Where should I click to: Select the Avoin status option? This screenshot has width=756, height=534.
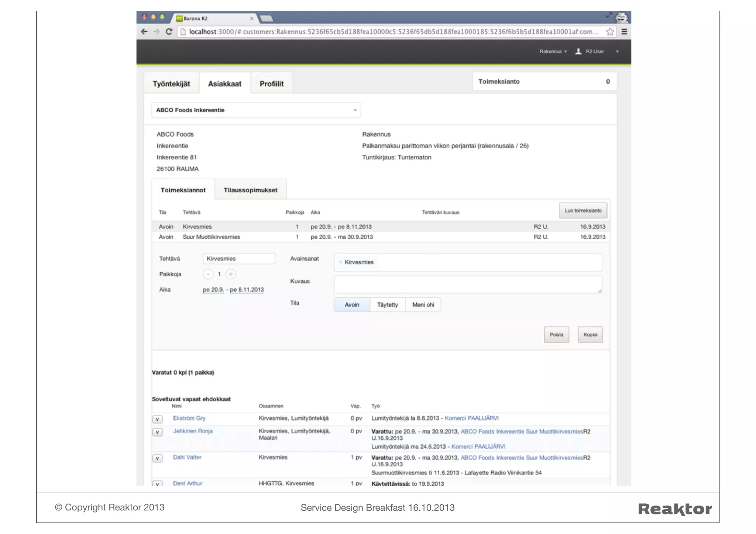[x=352, y=305]
